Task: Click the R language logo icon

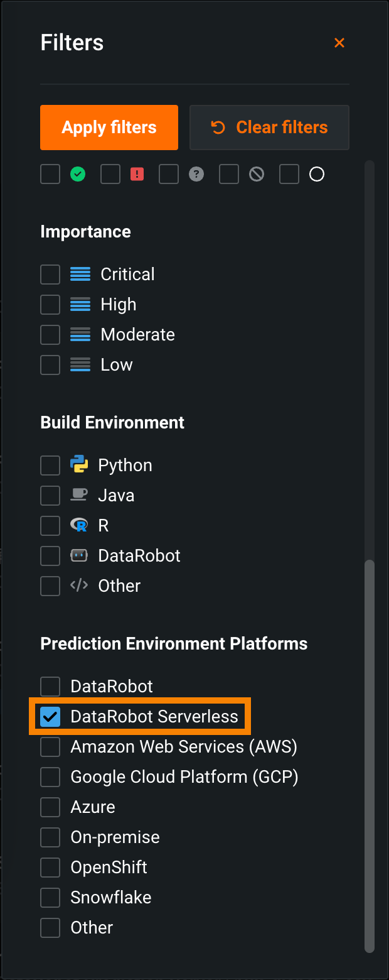Action: tap(79, 525)
